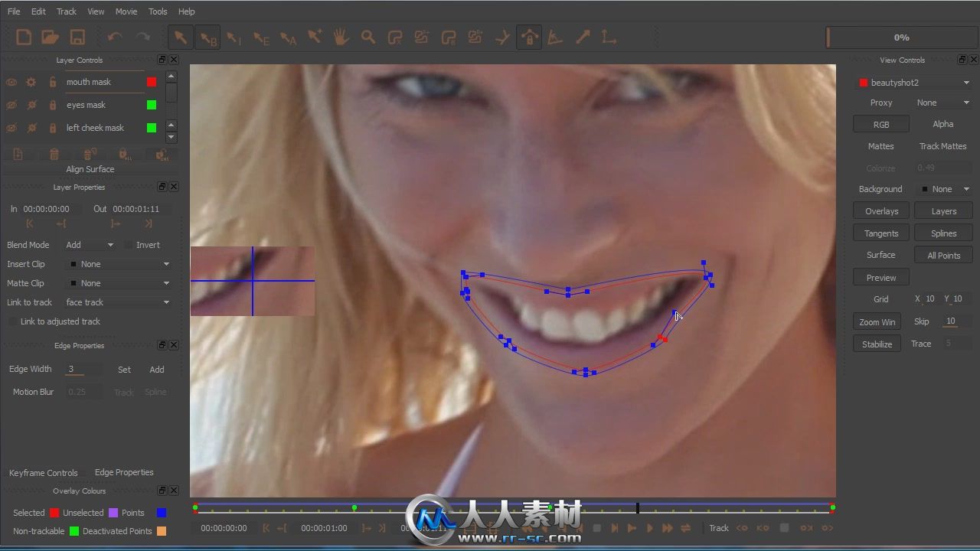This screenshot has height=551, width=980.
Task: Toggle visibility eye of left cheek mask
Action: (x=11, y=128)
